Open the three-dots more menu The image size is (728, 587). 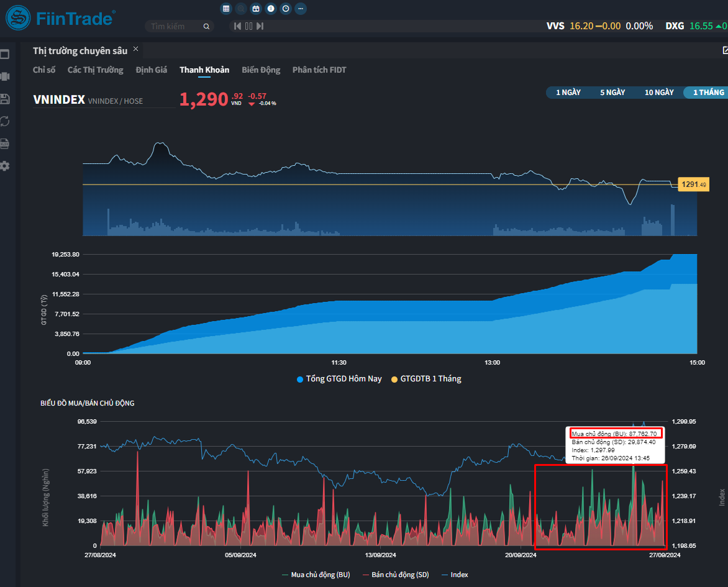(x=301, y=8)
